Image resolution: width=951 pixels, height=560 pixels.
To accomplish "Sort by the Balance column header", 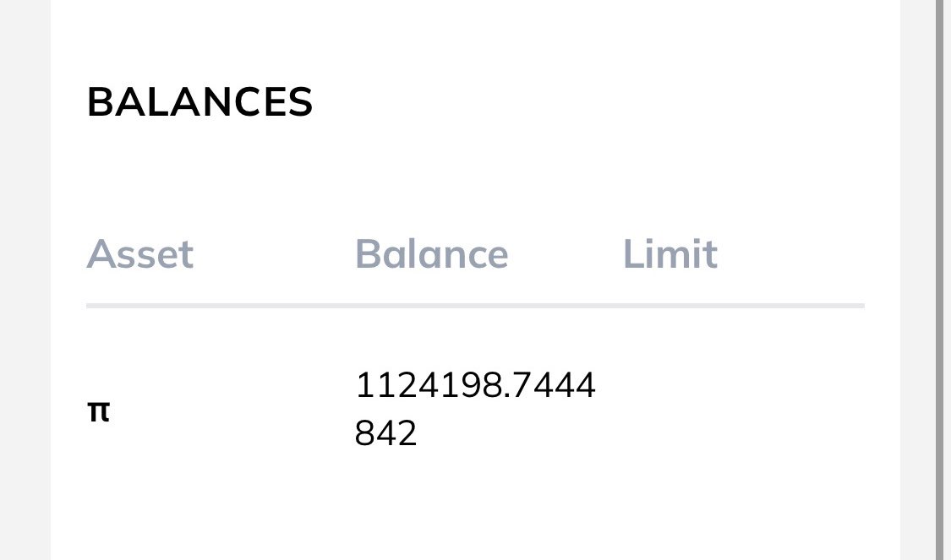I will coord(431,254).
